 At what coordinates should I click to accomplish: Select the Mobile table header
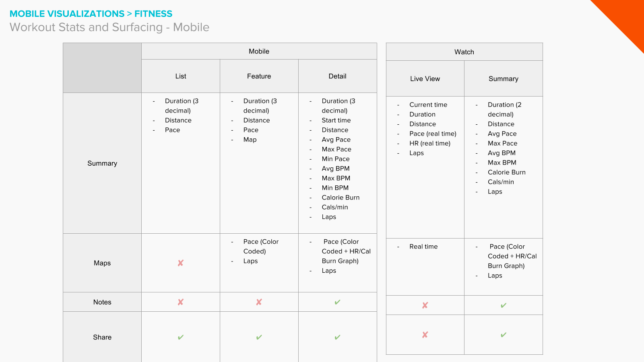(x=259, y=51)
